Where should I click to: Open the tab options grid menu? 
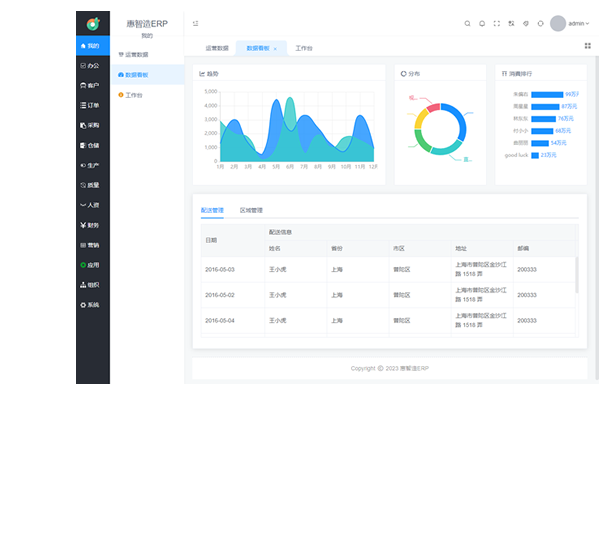(x=587, y=46)
